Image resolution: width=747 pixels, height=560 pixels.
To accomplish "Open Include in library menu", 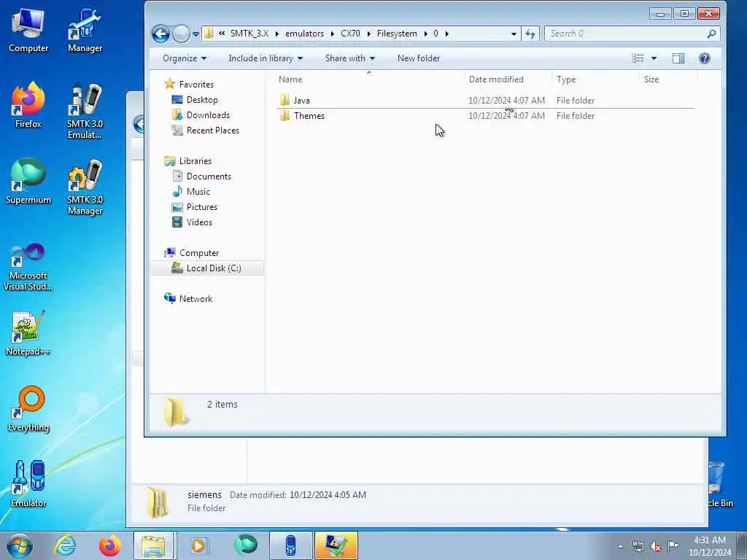I will tap(266, 58).
